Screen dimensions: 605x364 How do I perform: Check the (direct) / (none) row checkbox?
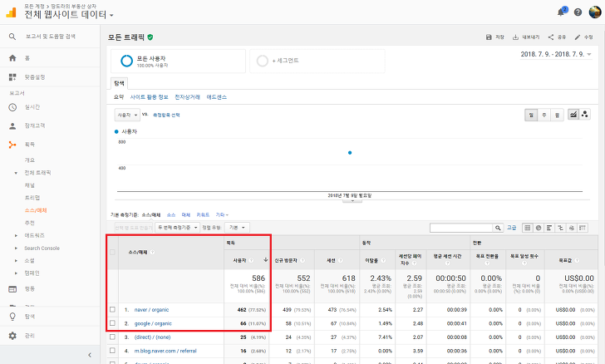[x=112, y=337]
